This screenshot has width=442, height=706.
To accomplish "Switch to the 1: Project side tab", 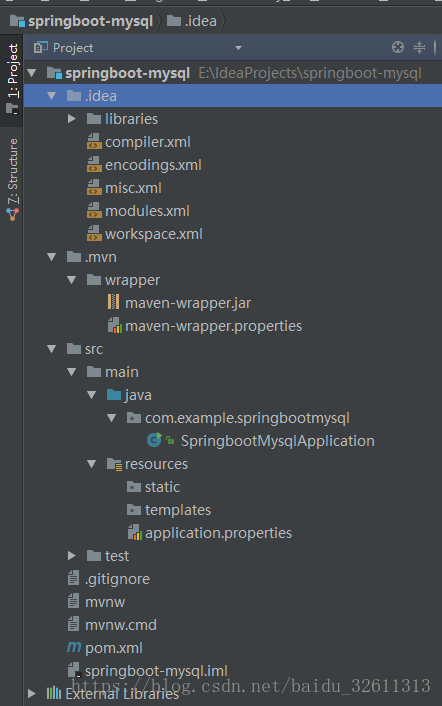I will point(12,79).
